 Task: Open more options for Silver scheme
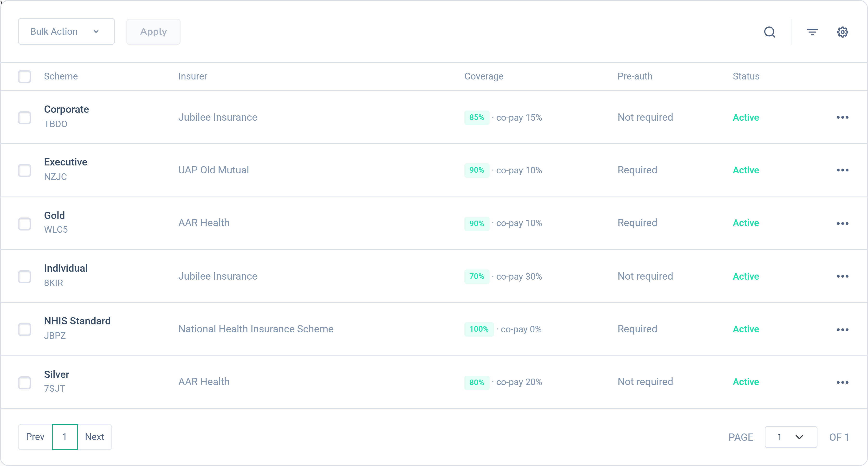[x=842, y=382]
